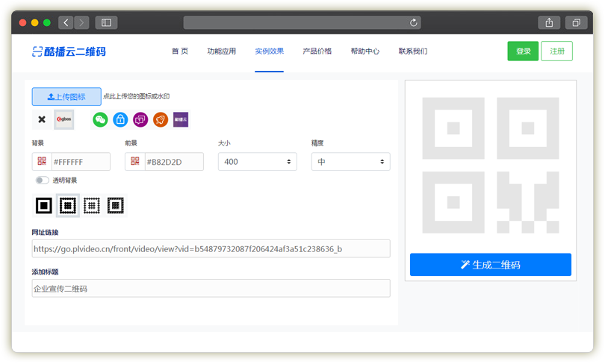Image resolution: width=605 pixels, height=364 pixels.
Task: Remove logo with the X icon
Action: tap(42, 119)
